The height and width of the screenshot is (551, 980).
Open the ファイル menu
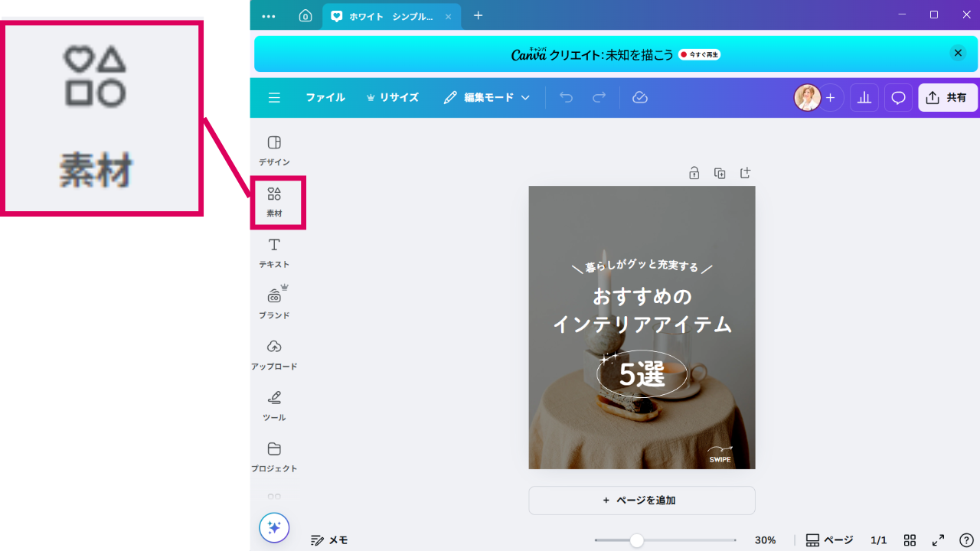coord(325,97)
